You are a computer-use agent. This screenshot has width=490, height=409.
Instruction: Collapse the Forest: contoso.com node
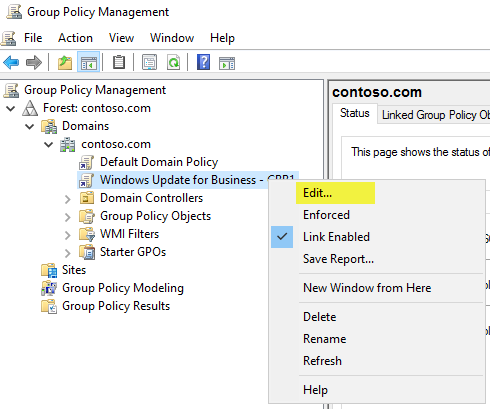click(11, 108)
